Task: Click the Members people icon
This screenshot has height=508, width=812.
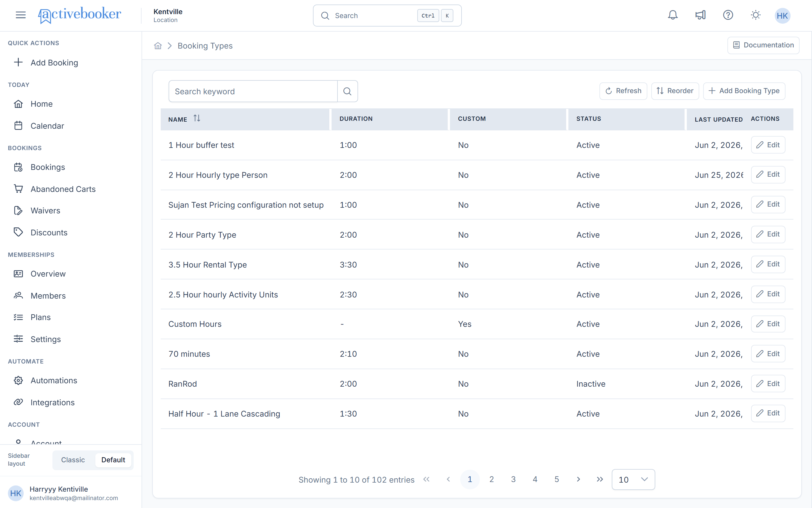Action: coord(18,295)
